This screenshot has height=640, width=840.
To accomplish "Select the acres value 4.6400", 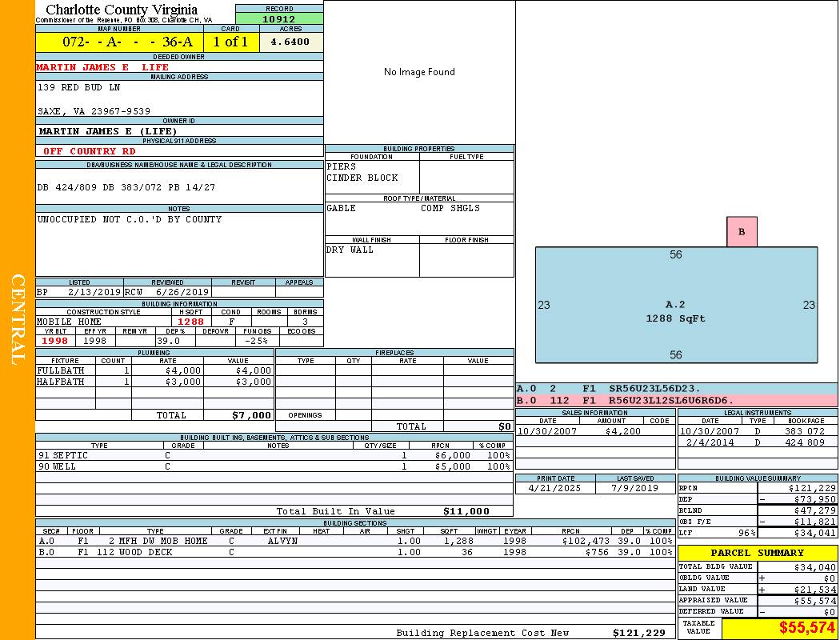I will point(290,42).
